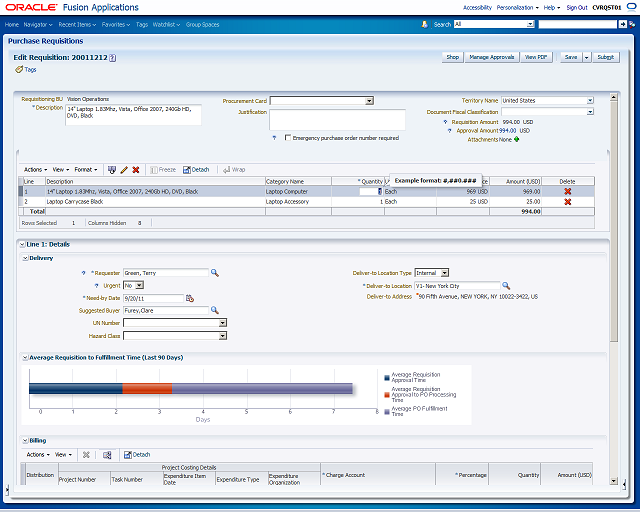The width and height of the screenshot is (640, 512).
Task: Click View PDF button
Action: pos(536,58)
